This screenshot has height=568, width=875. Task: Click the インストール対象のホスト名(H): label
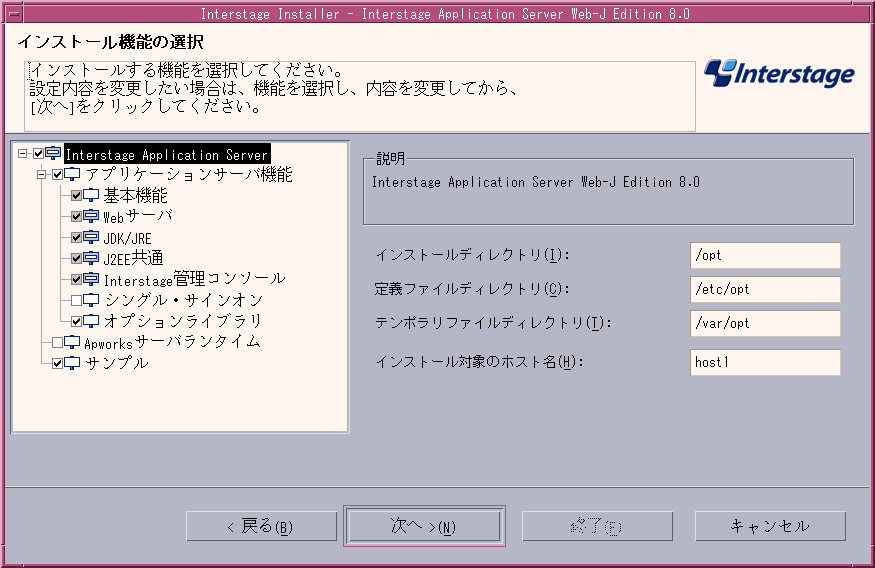[479, 363]
